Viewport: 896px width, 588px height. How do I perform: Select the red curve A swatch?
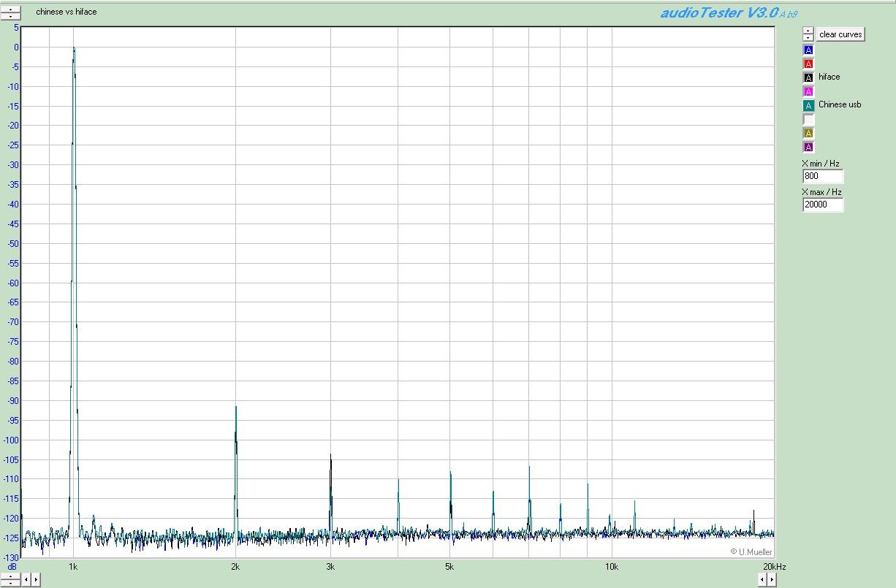(x=808, y=64)
